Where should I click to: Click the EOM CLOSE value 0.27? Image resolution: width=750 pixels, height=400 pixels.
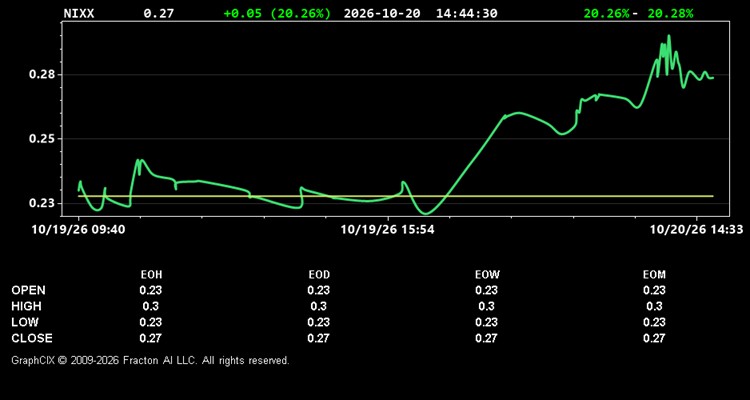[654, 338]
